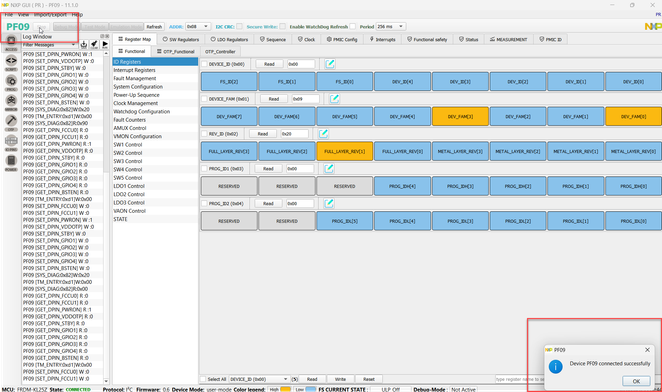Check the Select All checkbox
662x392 pixels.
tap(203, 379)
